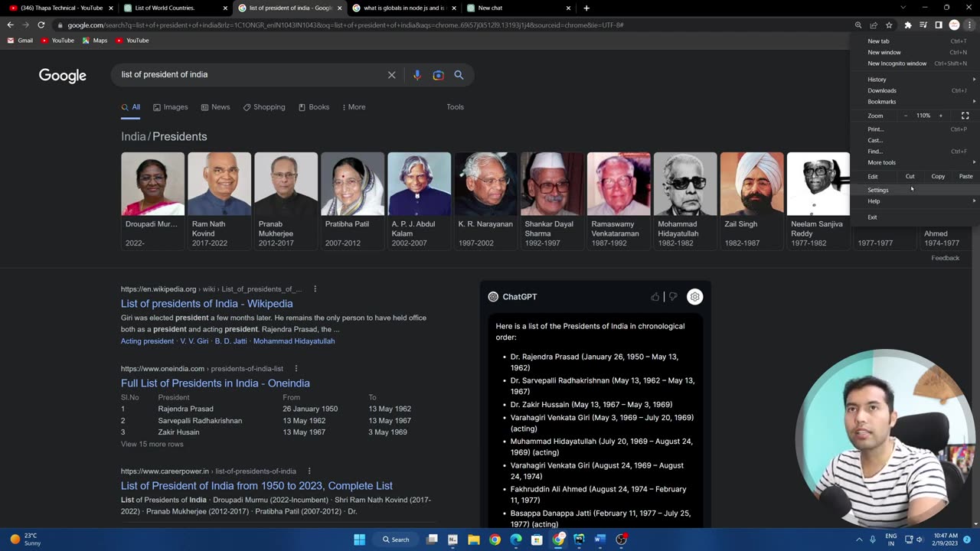Image resolution: width=980 pixels, height=551 pixels.
Task: Click the Google search magnifier button
Action: click(x=459, y=75)
